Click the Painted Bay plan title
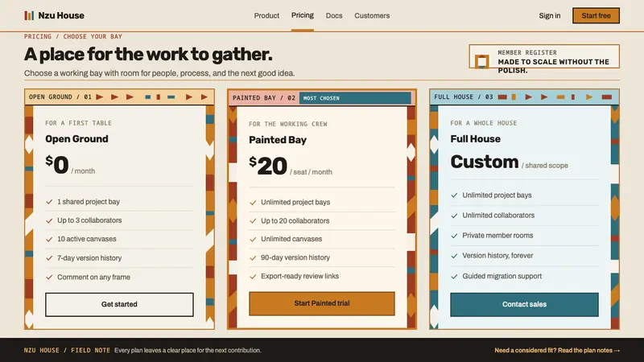 coord(278,140)
